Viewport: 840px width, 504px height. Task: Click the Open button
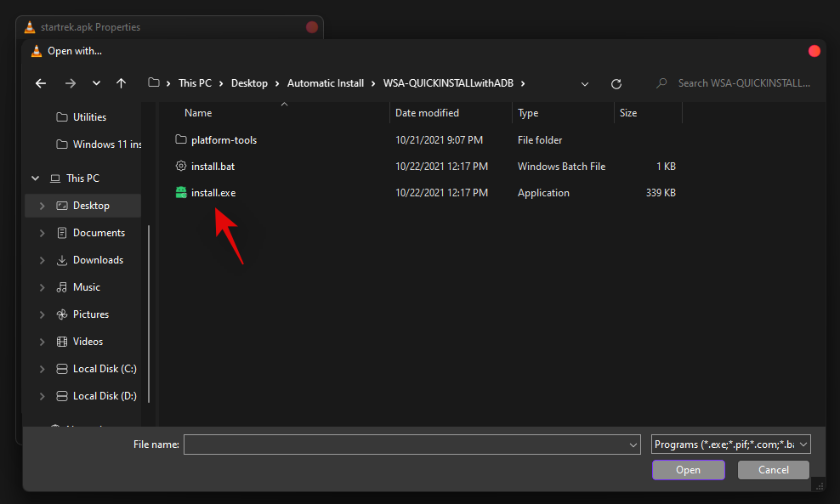click(688, 470)
